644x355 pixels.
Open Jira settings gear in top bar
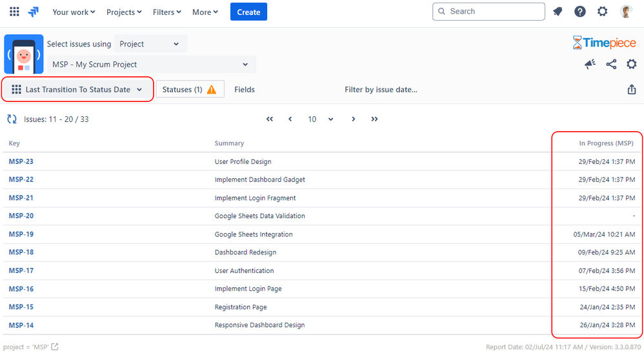pyautogui.click(x=602, y=12)
